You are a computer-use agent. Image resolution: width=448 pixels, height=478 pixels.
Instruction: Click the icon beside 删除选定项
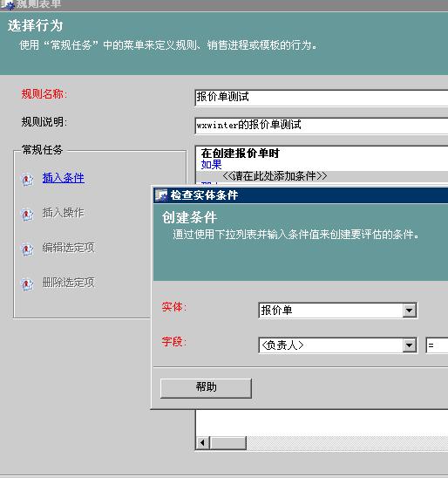point(27,283)
